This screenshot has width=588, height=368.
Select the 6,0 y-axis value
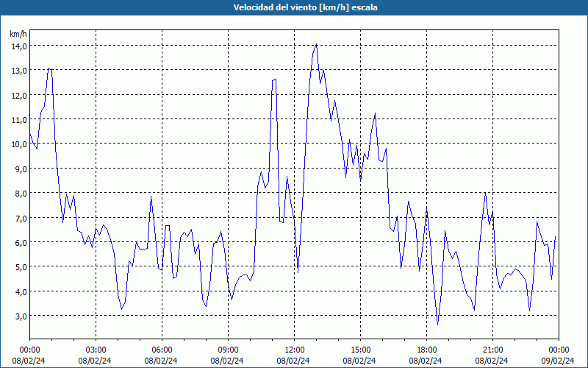coord(21,243)
